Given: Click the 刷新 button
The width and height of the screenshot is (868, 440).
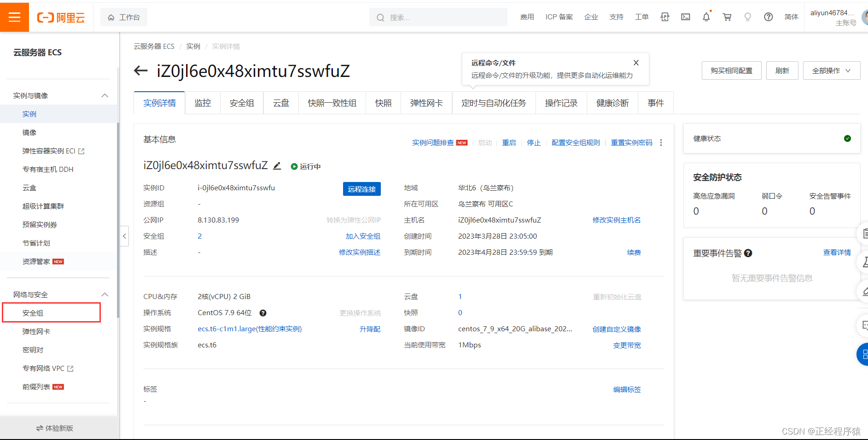Looking at the screenshot, I should click(782, 70).
